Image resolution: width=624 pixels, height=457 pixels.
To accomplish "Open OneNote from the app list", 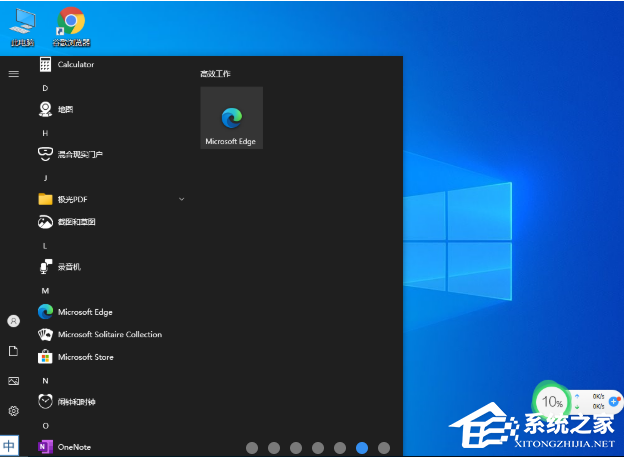I will [x=74, y=447].
